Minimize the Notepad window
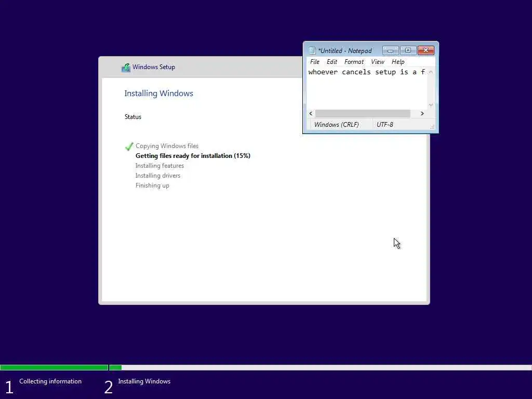 tap(391, 50)
